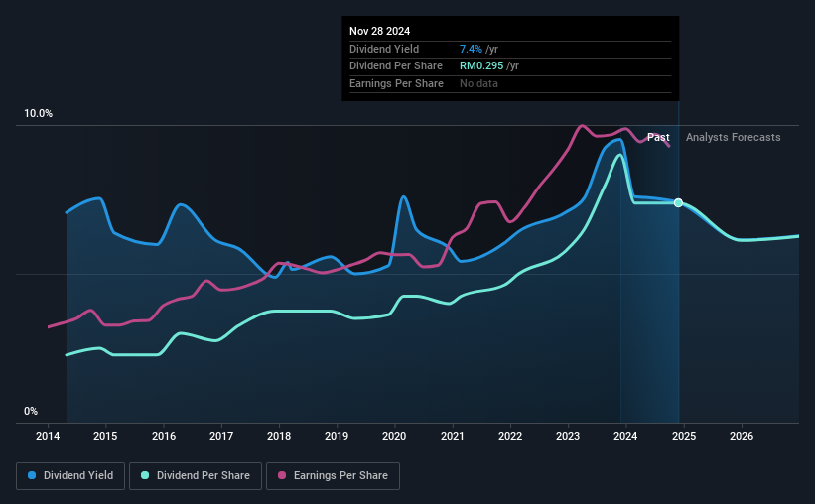Select the 2024 x-axis label
Image resolution: width=815 pixels, height=504 pixels.
pos(625,436)
